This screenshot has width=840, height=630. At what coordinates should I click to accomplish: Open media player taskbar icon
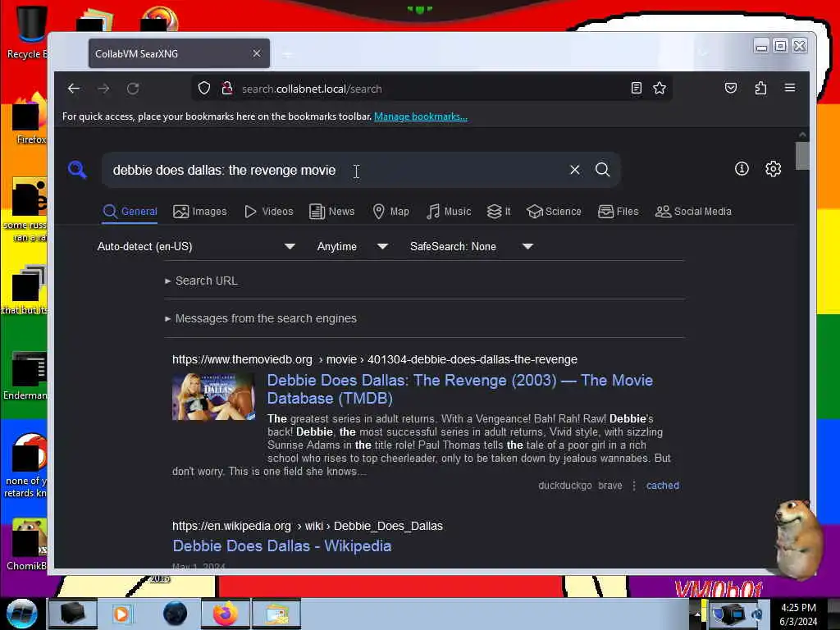121,614
